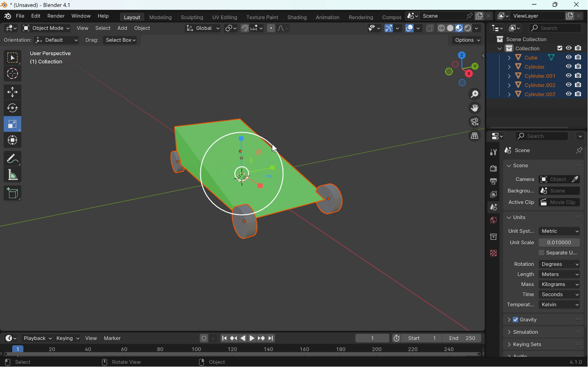Select the Measure tool
The height and width of the screenshot is (367, 588).
pyautogui.click(x=13, y=175)
